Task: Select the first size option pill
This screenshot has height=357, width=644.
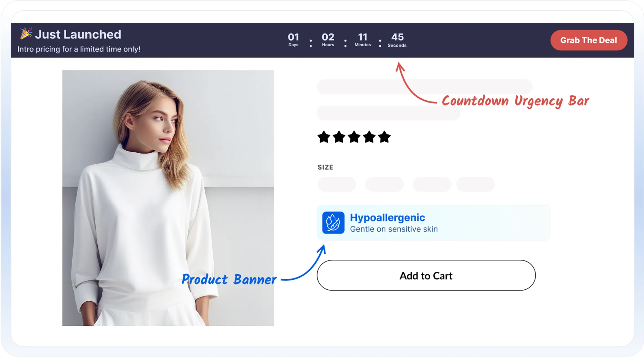Action: point(337,184)
